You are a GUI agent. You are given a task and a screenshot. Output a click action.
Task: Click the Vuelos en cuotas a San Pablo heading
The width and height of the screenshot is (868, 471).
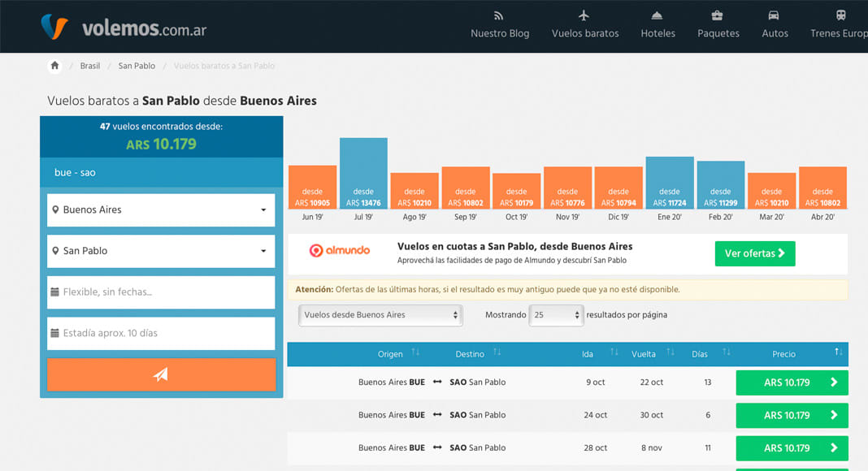click(x=514, y=247)
